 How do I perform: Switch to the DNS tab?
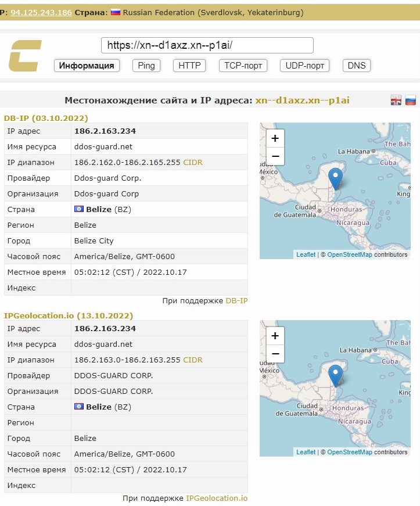pyautogui.click(x=357, y=66)
